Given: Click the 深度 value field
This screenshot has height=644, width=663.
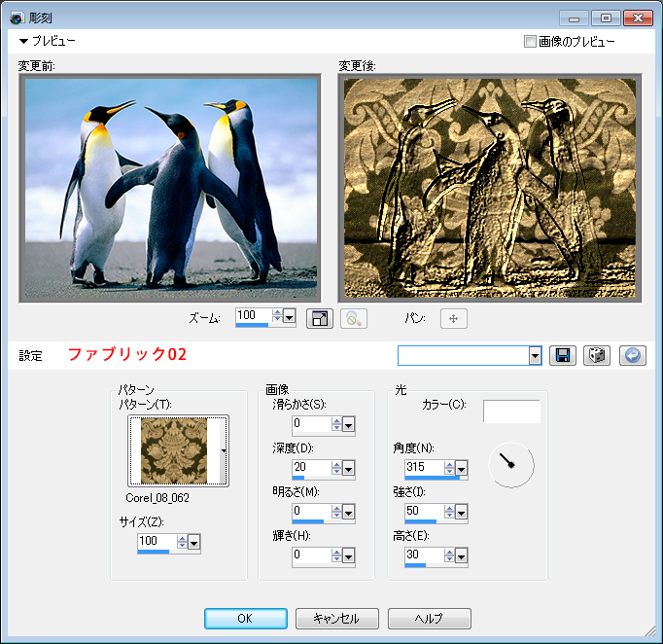Looking at the screenshot, I should 311,467.
